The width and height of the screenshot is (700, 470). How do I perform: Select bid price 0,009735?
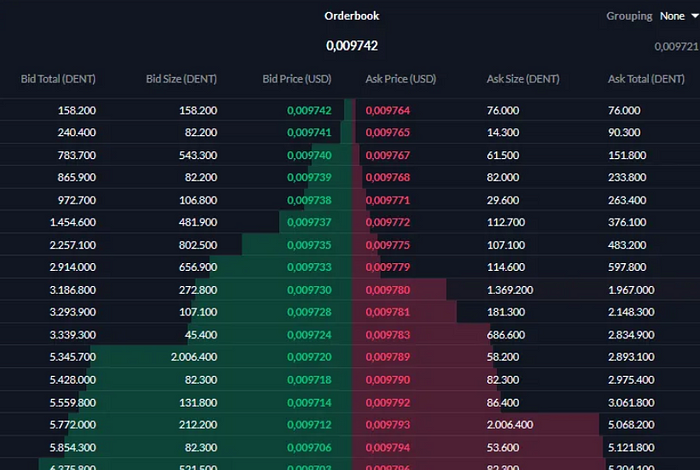coord(309,245)
